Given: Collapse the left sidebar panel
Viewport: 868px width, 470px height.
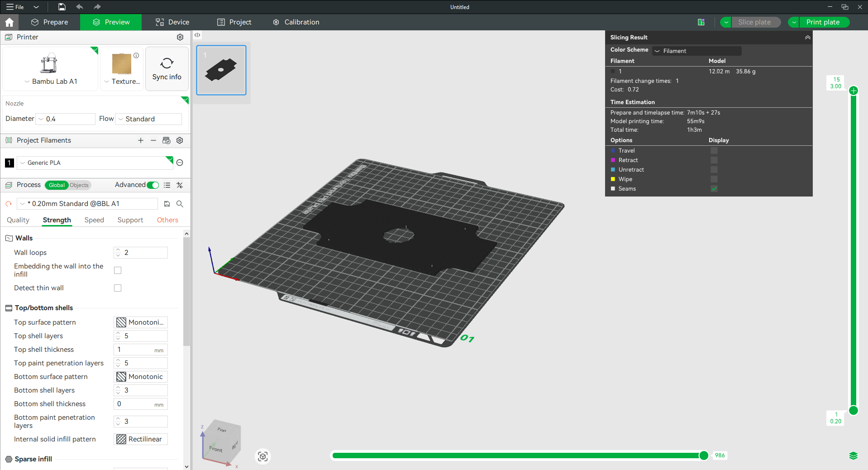Looking at the screenshot, I should click(197, 35).
